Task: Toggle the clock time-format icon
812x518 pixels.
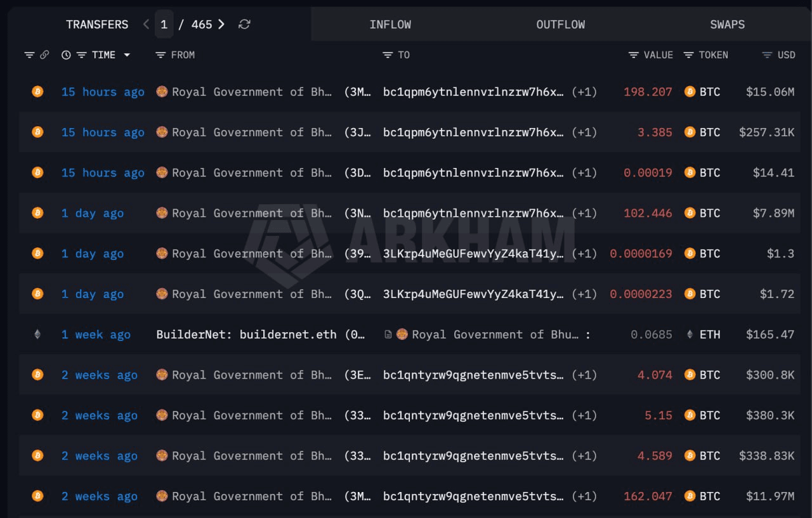Action: [66, 55]
